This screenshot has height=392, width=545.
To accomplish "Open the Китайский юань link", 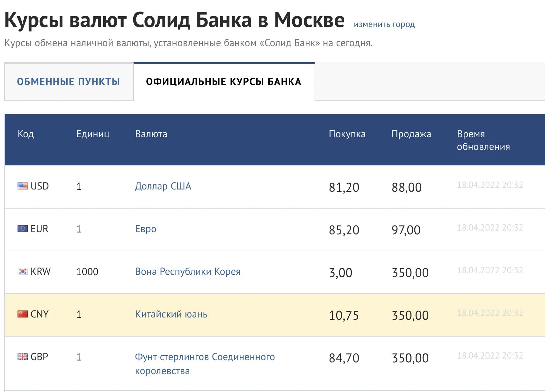I will click(171, 314).
